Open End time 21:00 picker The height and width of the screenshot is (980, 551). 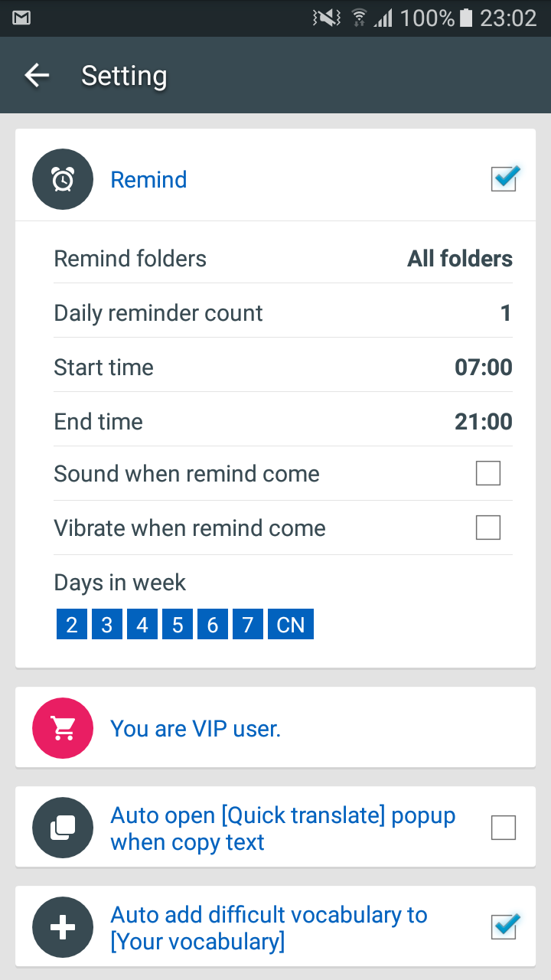click(x=283, y=422)
